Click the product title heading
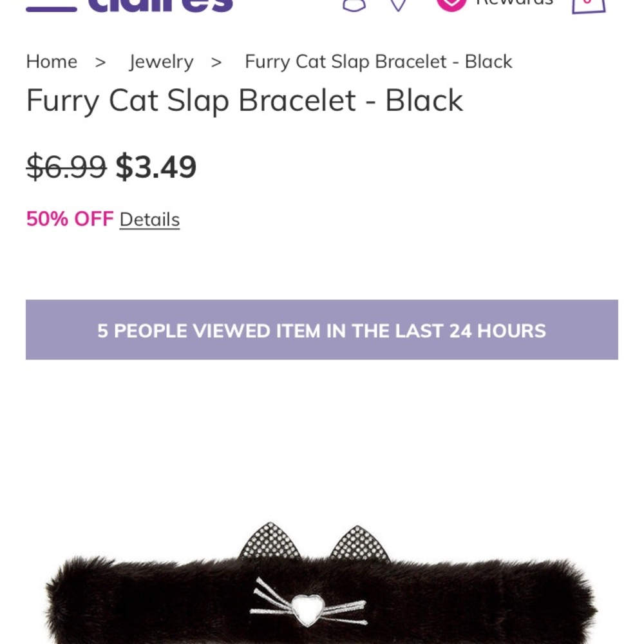Screen dimensions: 644x644 pyautogui.click(x=245, y=100)
